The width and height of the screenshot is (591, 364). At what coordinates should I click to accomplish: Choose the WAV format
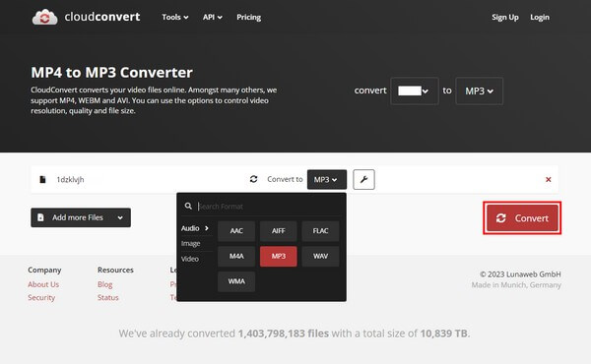tap(320, 257)
